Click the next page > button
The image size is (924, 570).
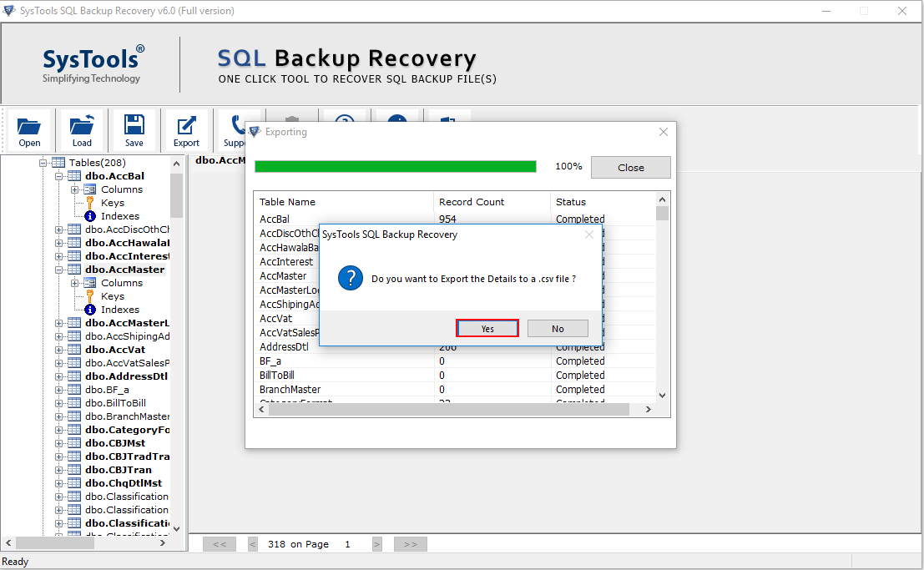click(376, 544)
